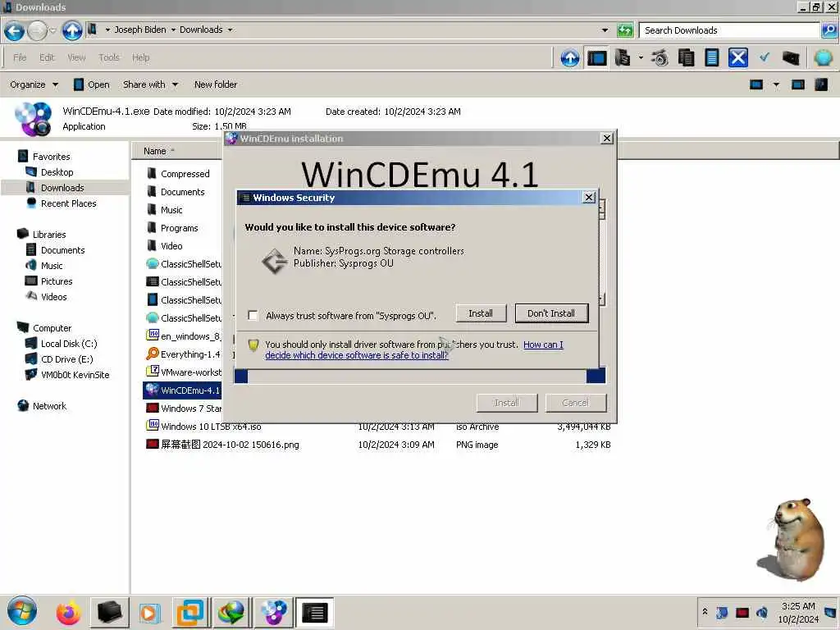Click the blue pane icon in Classic toolbar
This screenshot has width=840, height=630.
pyautogui.click(x=597, y=58)
